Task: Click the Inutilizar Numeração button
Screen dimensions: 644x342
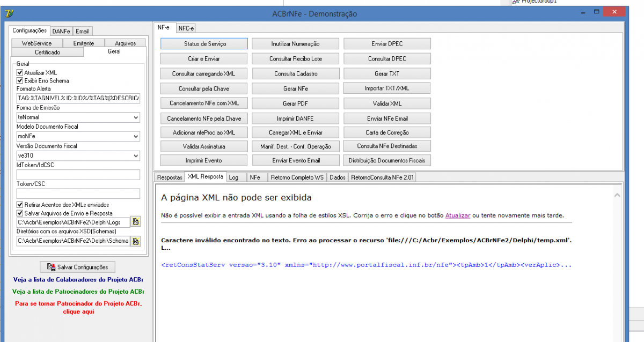Action: click(296, 43)
